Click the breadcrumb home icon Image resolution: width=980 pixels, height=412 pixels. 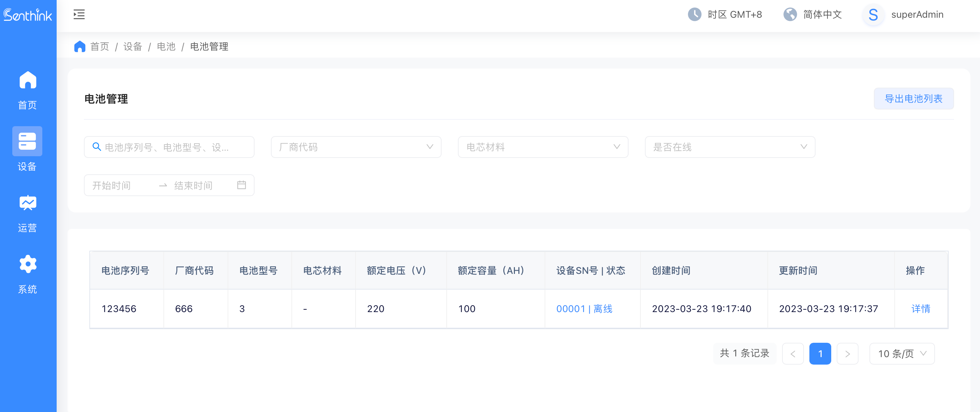pos(80,46)
